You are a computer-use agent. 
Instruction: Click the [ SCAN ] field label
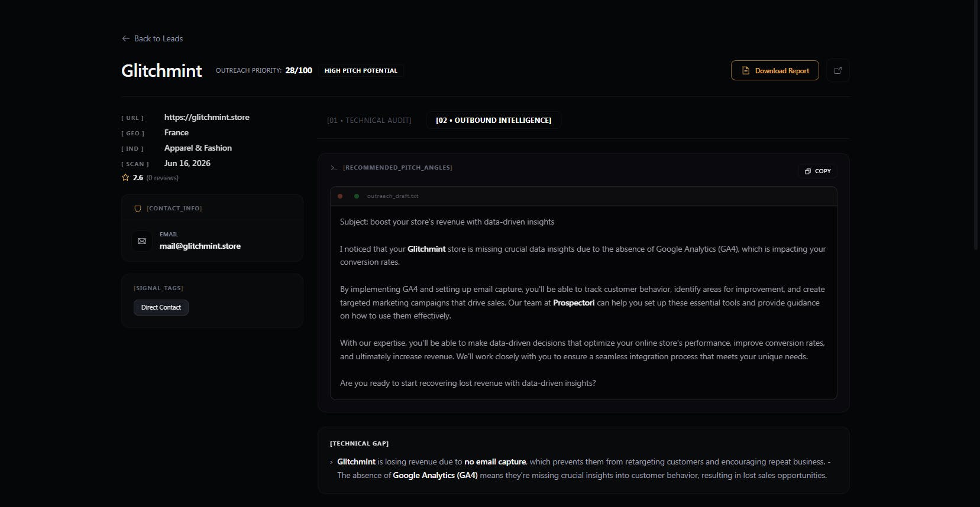coord(135,164)
